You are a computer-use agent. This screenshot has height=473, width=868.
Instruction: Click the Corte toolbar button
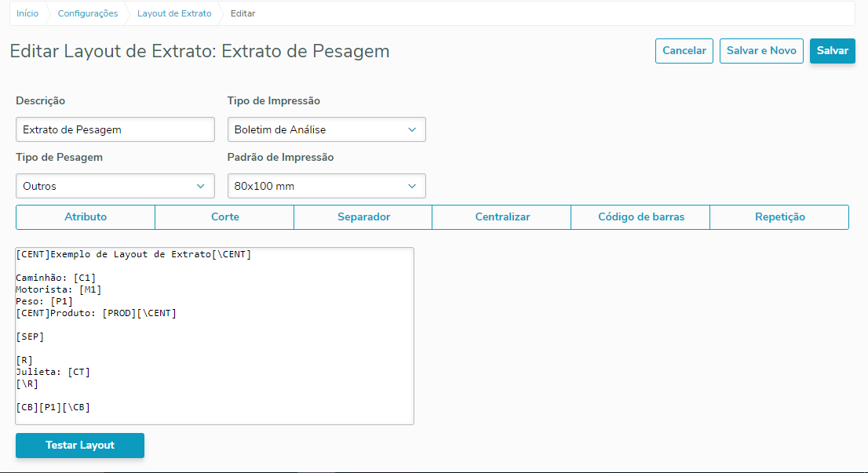click(224, 217)
